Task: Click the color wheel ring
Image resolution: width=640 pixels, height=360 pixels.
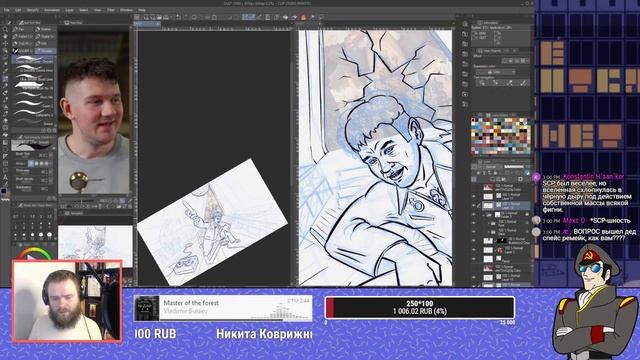Action: tap(33, 251)
